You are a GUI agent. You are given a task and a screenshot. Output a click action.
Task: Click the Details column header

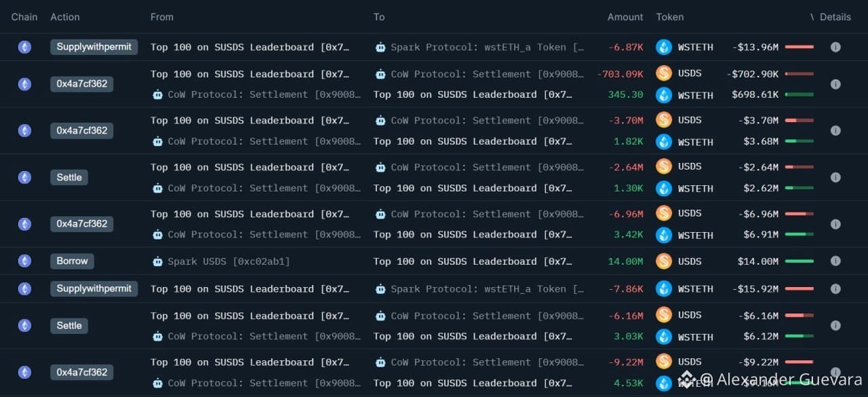pos(835,17)
